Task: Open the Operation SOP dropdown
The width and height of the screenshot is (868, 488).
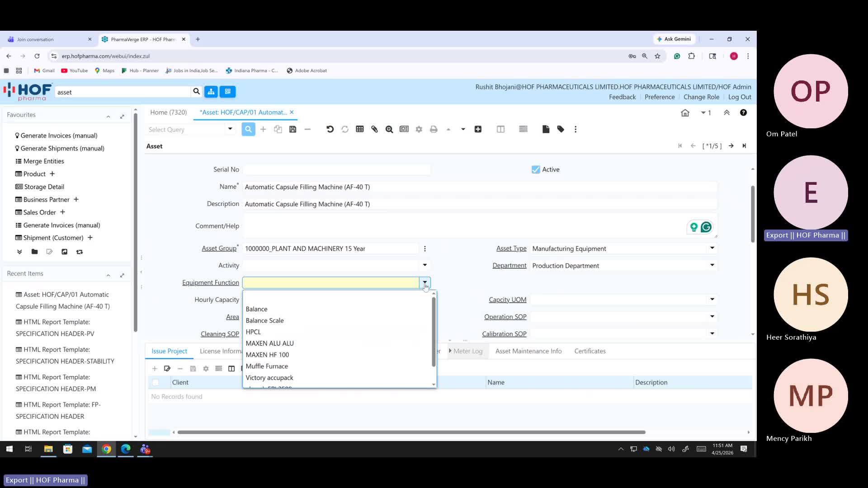Action: (712, 317)
